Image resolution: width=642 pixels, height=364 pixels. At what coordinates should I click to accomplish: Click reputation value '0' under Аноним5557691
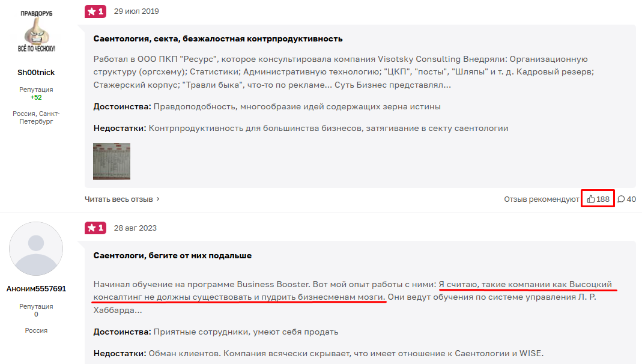36,315
